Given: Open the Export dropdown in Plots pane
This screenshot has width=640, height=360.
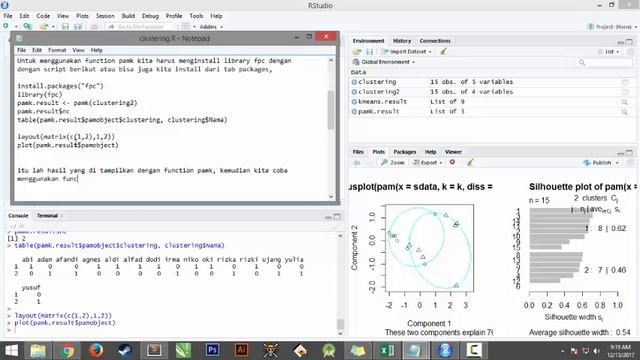Looking at the screenshot, I should coord(427,162).
